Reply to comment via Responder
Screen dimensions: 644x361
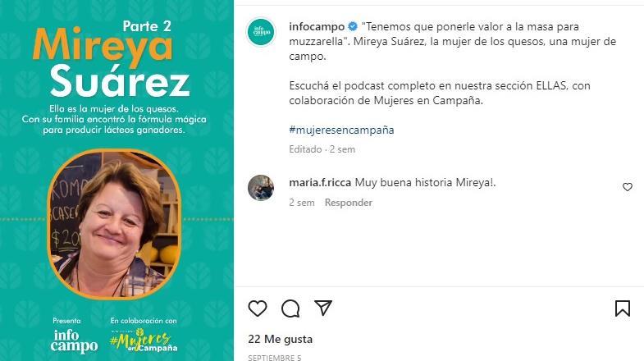[x=349, y=203]
